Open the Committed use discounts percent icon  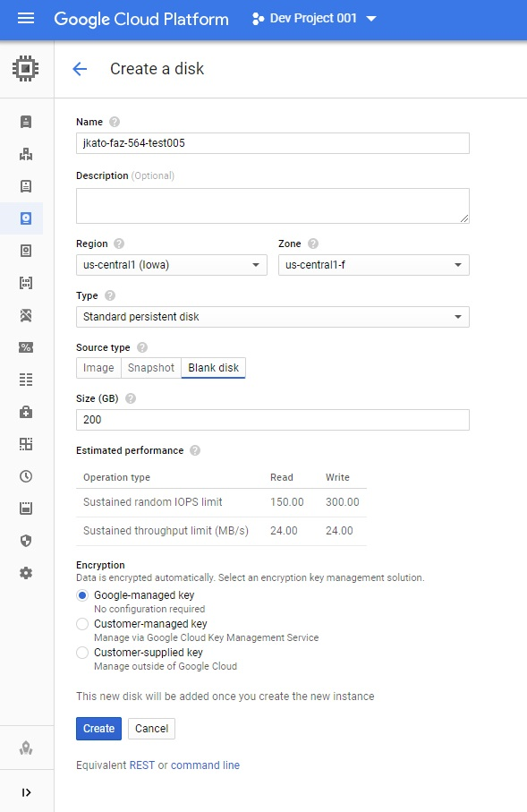(x=27, y=347)
